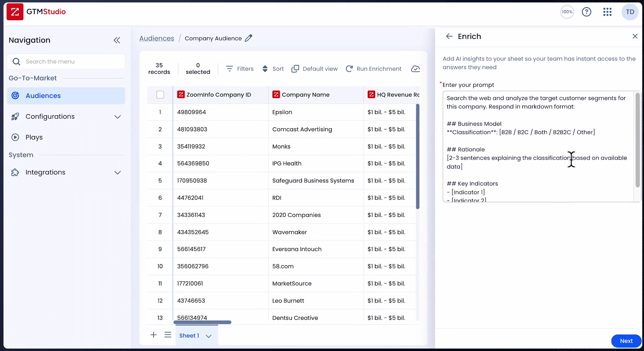This screenshot has width=644, height=351.
Task: Select the Safeguard Business Systems cell
Action: 316,181
